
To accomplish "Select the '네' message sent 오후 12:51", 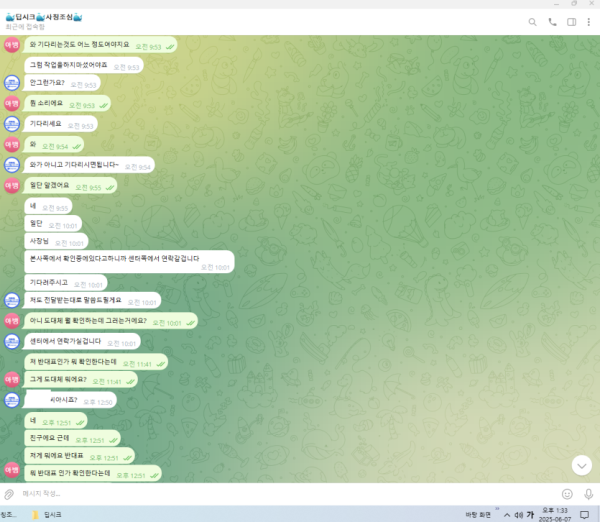I will pos(56,421).
